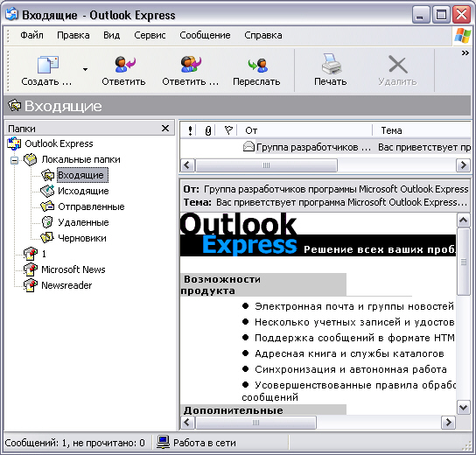Click 'Возможности продукта' heading in preview

(220, 284)
